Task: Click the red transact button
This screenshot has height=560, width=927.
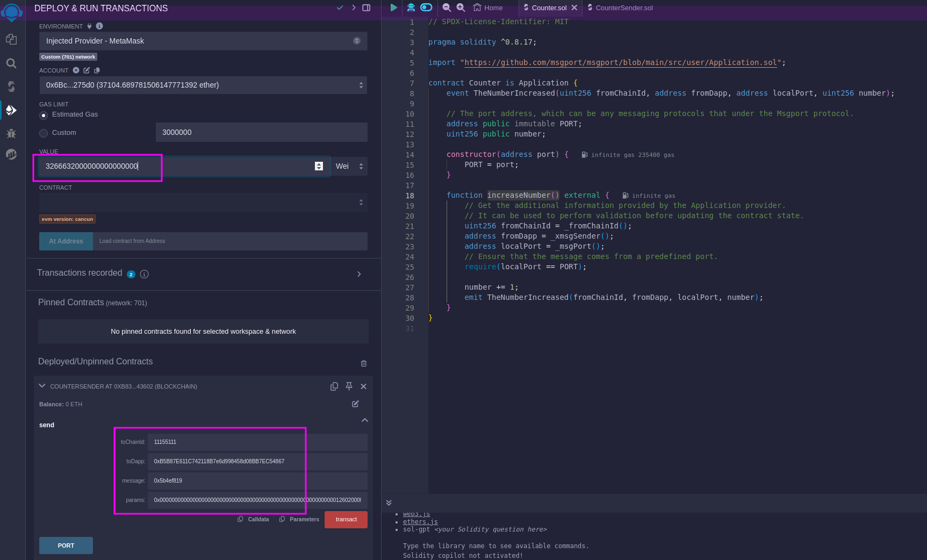Action: (x=346, y=520)
